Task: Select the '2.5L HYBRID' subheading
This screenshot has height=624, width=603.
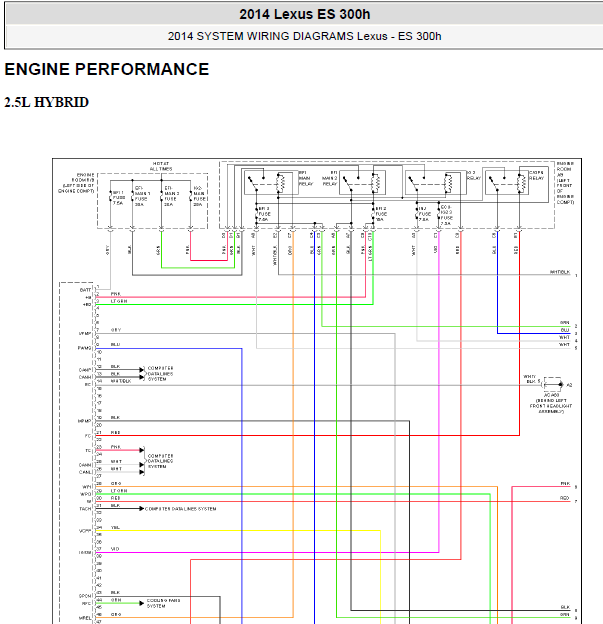Action: (x=47, y=102)
